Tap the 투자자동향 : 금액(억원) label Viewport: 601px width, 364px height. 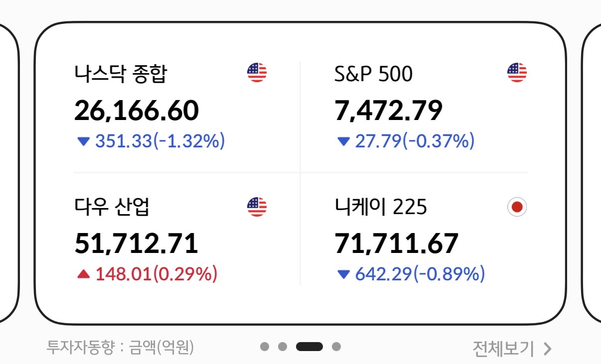pyautogui.click(x=120, y=347)
